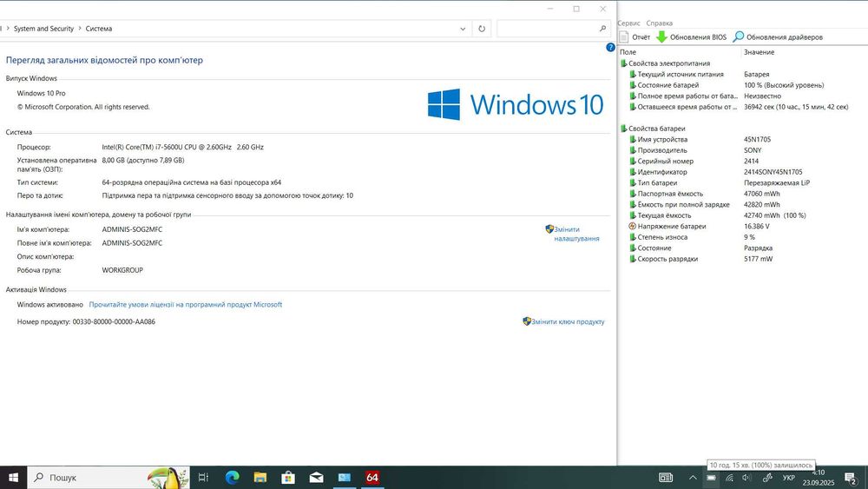This screenshot has height=489, width=868.
Task: Open the notification center icon
Action: click(852, 478)
